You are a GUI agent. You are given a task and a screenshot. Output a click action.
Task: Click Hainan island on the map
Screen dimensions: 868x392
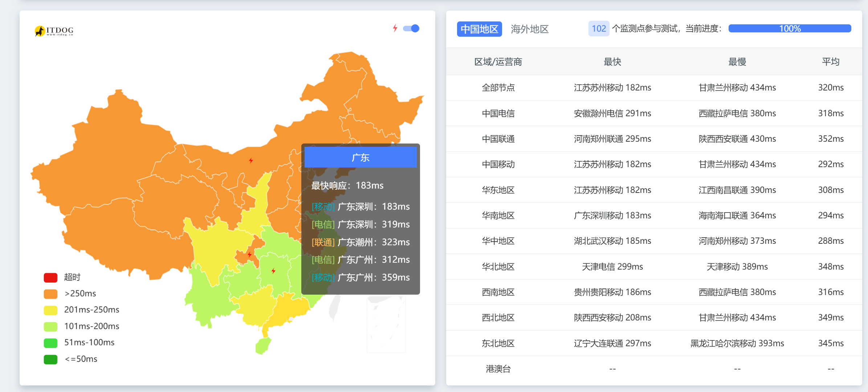[x=263, y=346]
